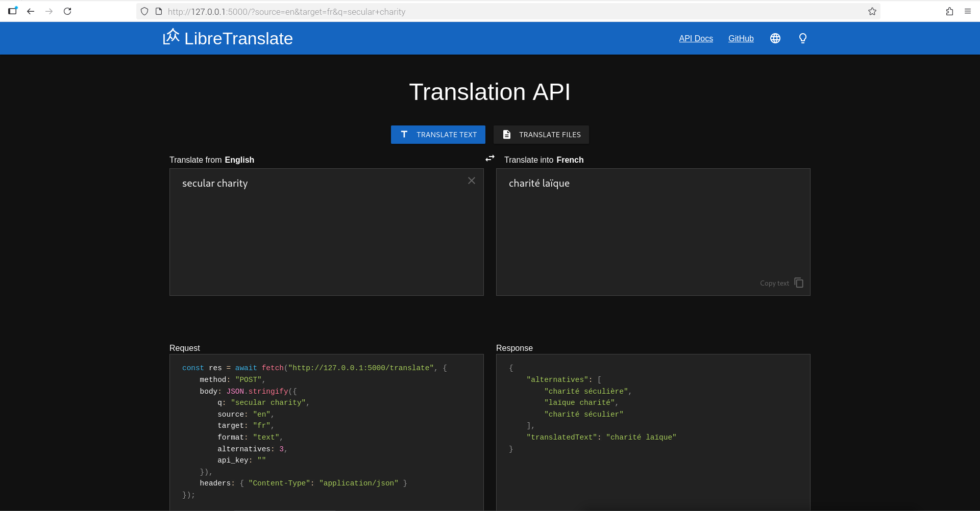Open the API Docs link

point(696,38)
